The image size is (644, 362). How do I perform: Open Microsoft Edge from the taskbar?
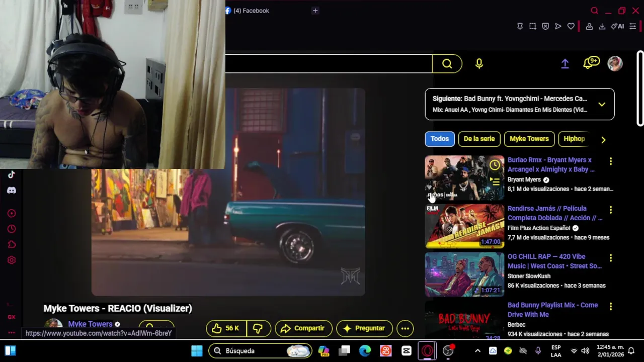(365, 351)
